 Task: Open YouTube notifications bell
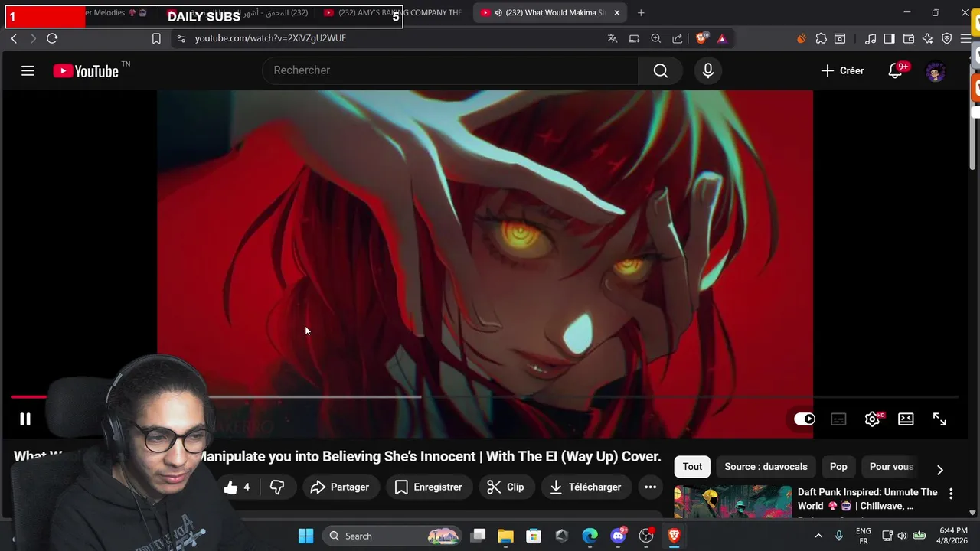[895, 70]
